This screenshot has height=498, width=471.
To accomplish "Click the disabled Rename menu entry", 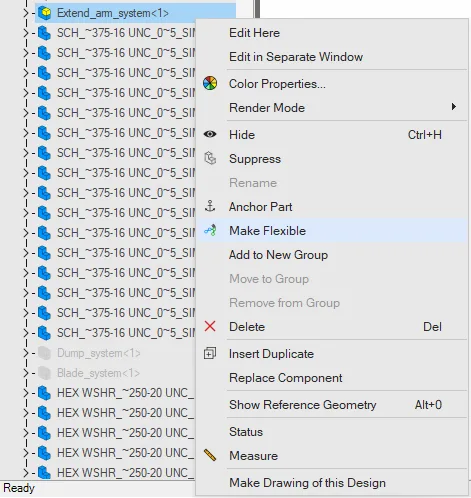I will pos(253,183).
